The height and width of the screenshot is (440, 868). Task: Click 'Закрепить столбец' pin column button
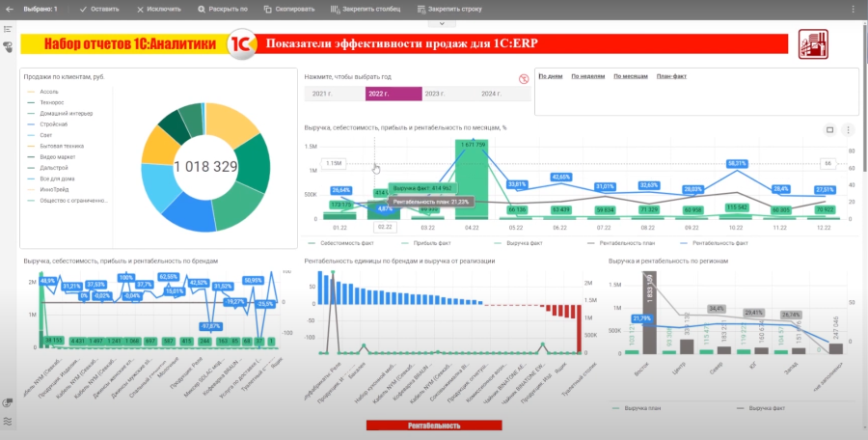(x=365, y=9)
